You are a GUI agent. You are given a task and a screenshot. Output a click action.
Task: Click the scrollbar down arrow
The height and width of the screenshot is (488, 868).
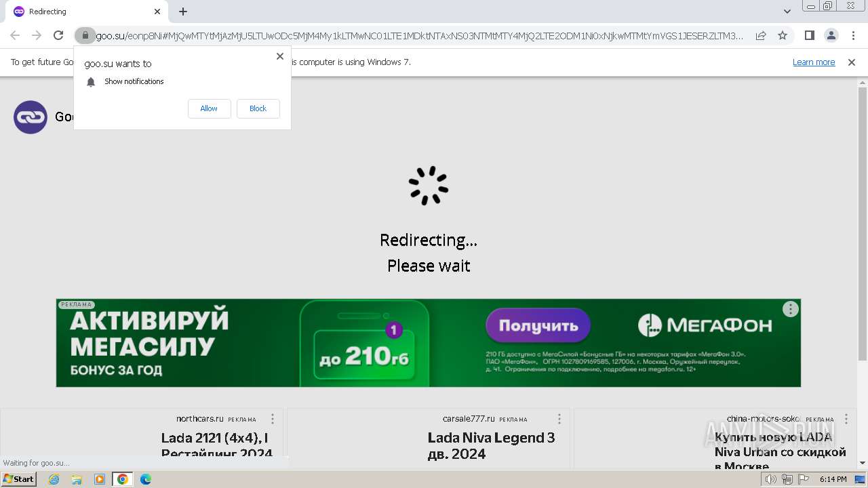coord(863,463)
